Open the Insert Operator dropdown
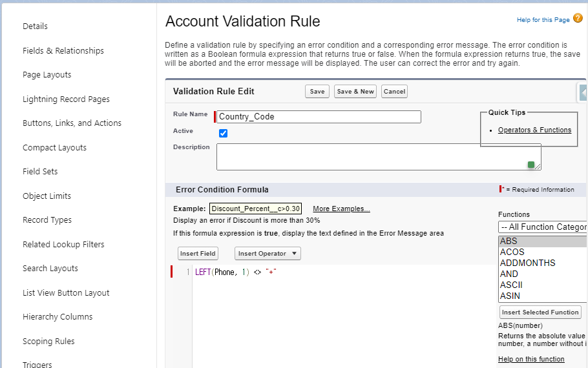The image size is (588, 368). coord(268,253)
